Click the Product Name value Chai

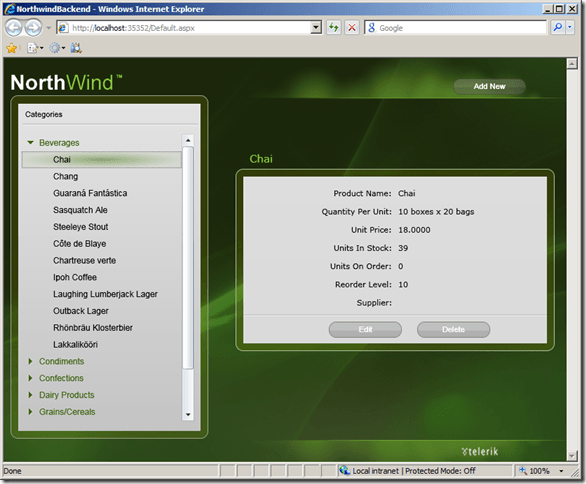click(407, 193)
